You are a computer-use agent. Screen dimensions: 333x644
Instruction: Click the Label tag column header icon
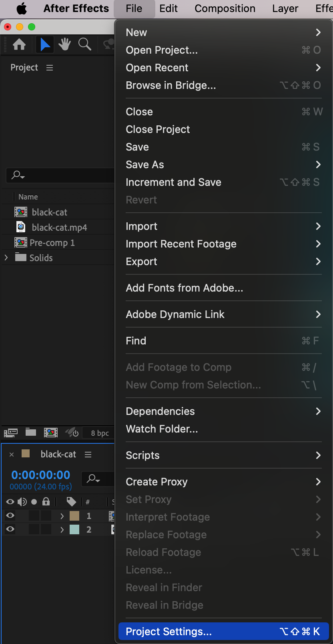click(x=71, y=502)
